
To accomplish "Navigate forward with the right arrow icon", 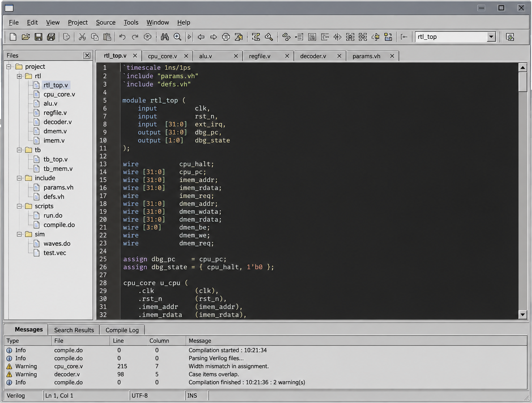I will pyautogui.click(x=214, y=37).
